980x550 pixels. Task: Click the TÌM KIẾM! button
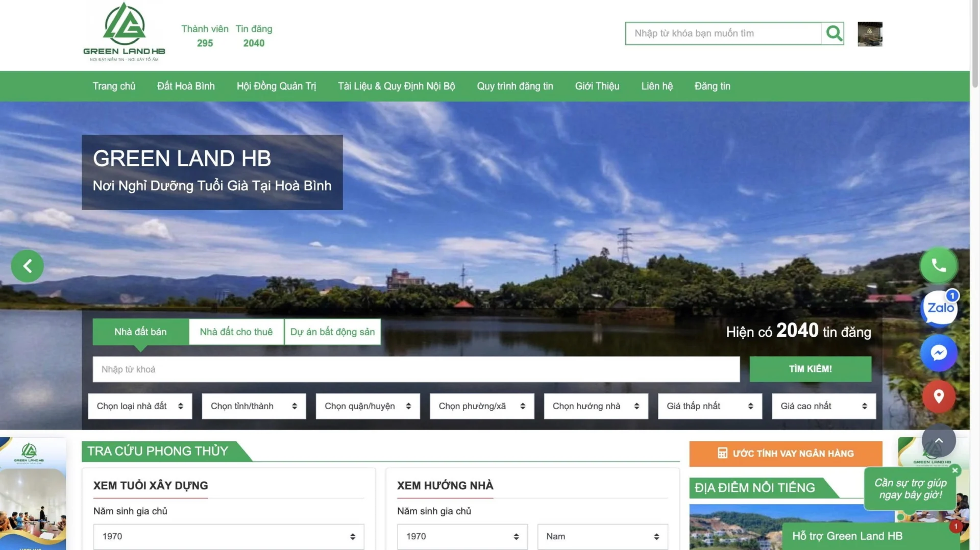coord(810,369)
